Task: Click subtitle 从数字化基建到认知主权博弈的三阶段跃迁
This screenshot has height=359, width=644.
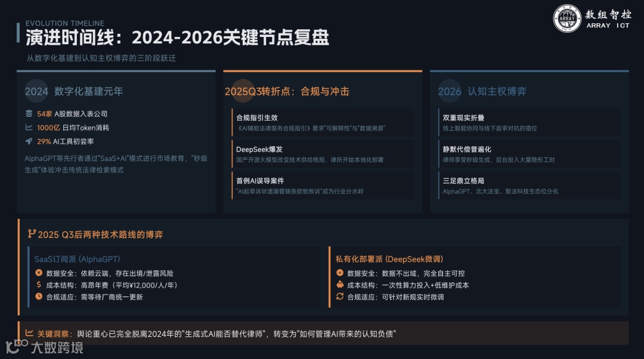Action: 101,58
